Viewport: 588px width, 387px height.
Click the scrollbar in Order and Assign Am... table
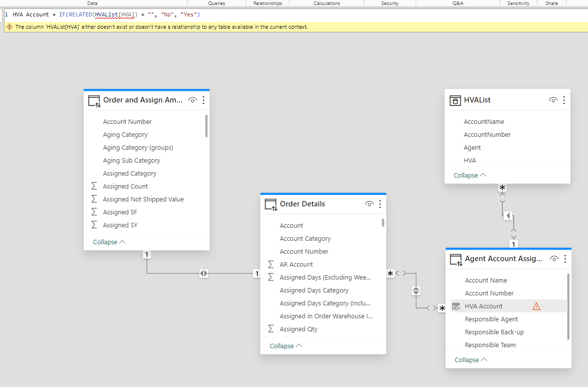tap(206, 126)
